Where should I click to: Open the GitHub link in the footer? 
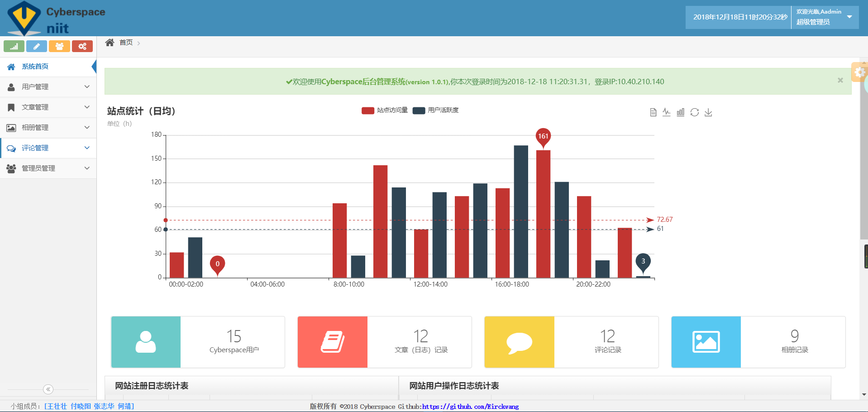[470, 407]
